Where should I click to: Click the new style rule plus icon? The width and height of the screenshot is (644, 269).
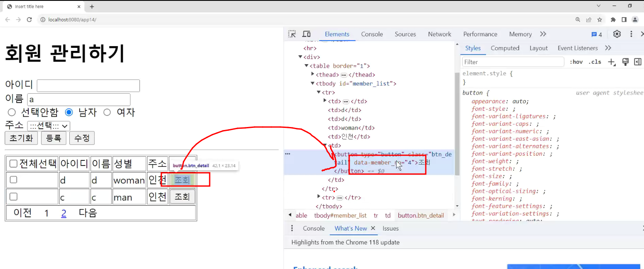[x=612, y=62]
